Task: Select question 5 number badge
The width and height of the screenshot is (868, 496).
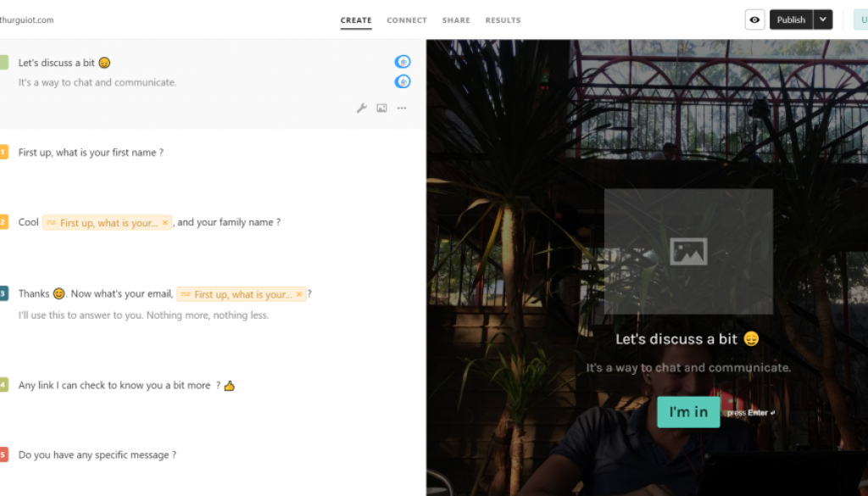Action: [3, 454]
